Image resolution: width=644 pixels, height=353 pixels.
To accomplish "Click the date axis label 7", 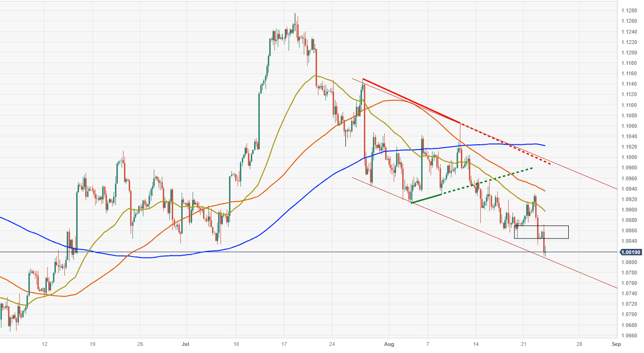I will coord(428,344).
